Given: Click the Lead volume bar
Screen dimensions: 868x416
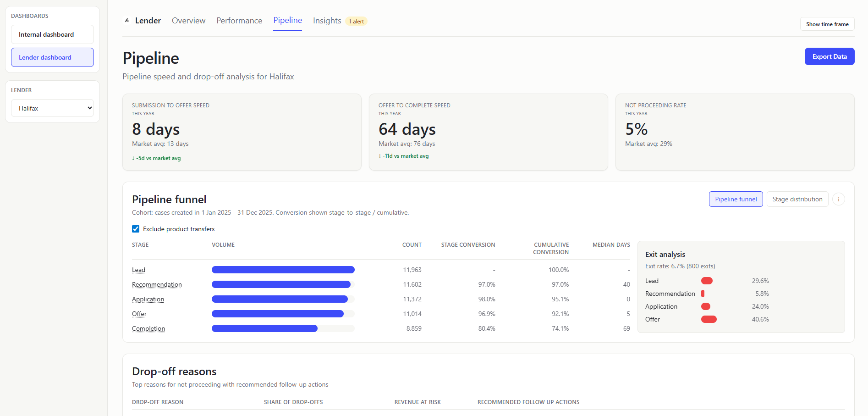Looking at the screenshot, I should (282, 270).
